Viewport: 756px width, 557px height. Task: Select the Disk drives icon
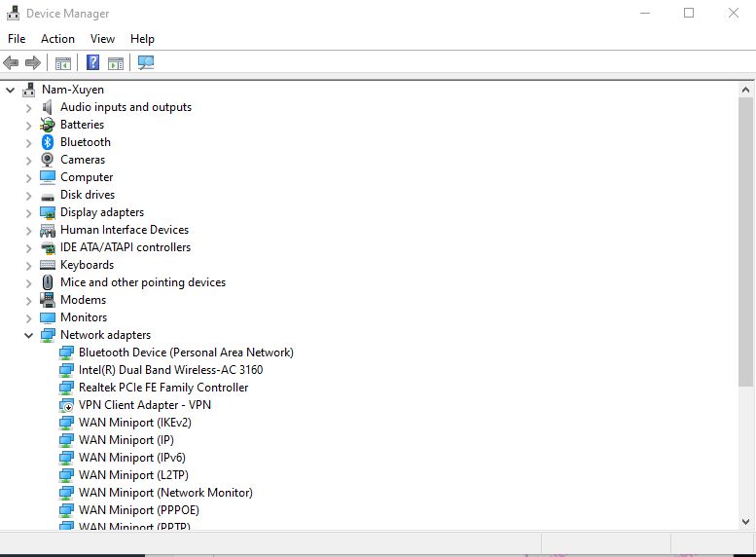48,196
